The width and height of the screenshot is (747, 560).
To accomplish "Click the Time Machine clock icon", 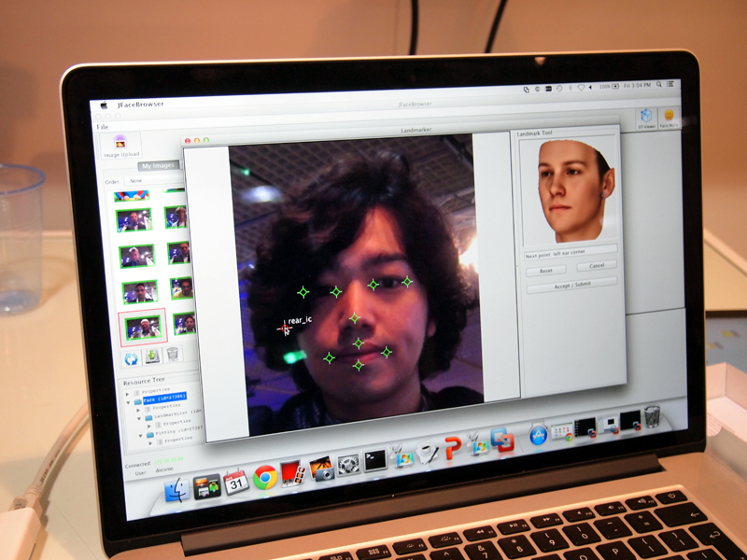I will pos(558,89).
